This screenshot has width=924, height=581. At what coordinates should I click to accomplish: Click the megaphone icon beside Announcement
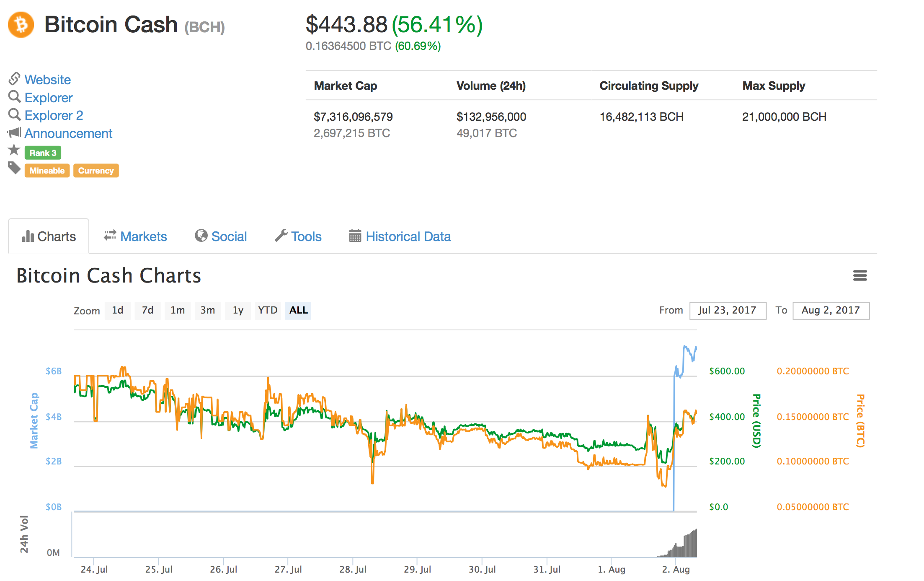[x=14, y=133]
